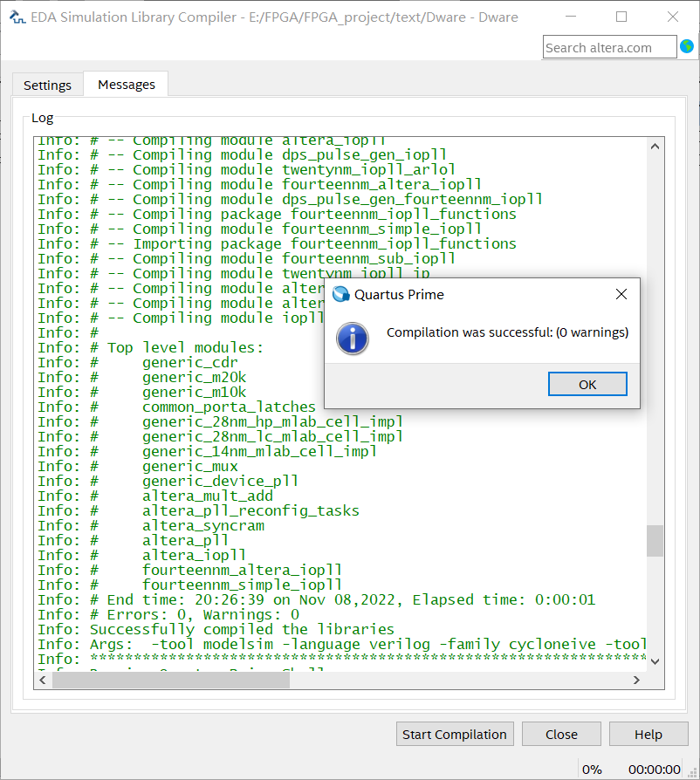
Task: Open Help with the Help button
Action: (649, 735)
